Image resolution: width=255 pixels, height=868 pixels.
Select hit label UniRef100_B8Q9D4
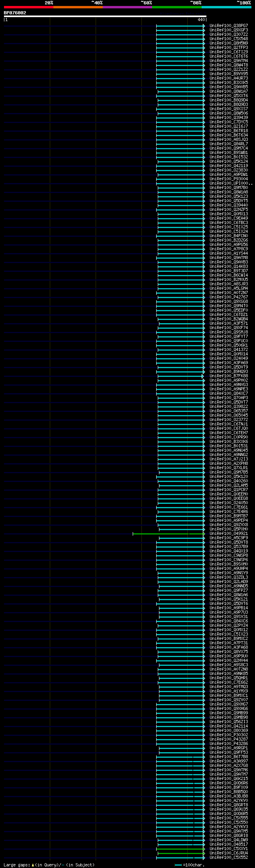229,100
